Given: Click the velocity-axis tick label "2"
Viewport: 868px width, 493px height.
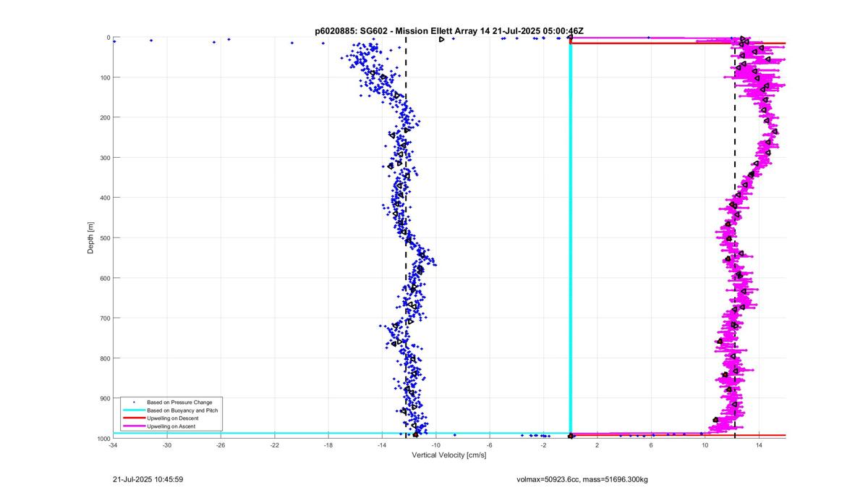Looking at the screenshot, I should point(597,446).
